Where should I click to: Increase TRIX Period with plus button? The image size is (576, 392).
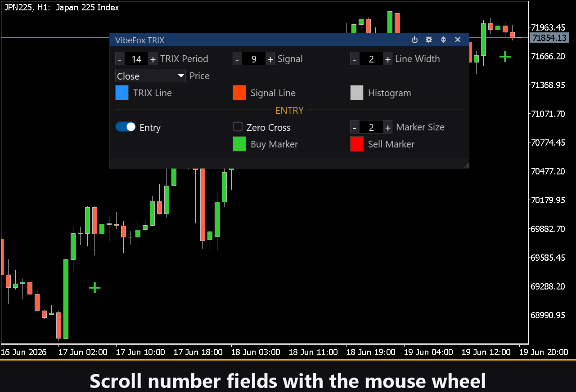[153, 59]
